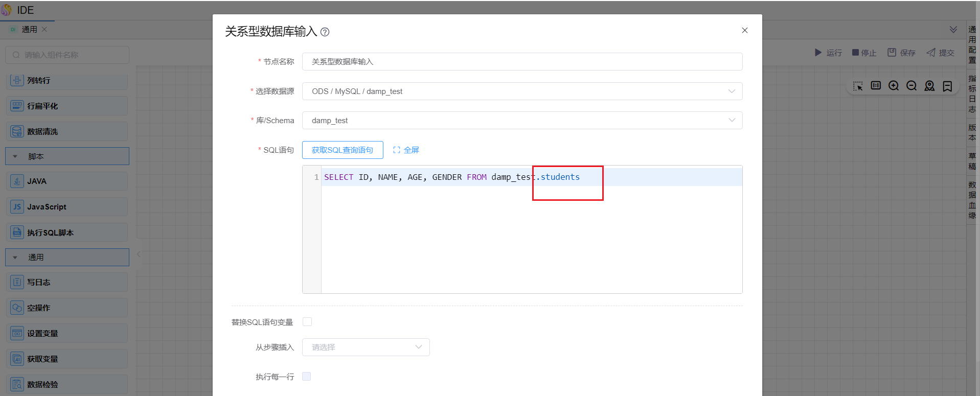Click the 获取SQL查询语句 button
This screenshot has height=396, width=980.
(x=343, y=150)
